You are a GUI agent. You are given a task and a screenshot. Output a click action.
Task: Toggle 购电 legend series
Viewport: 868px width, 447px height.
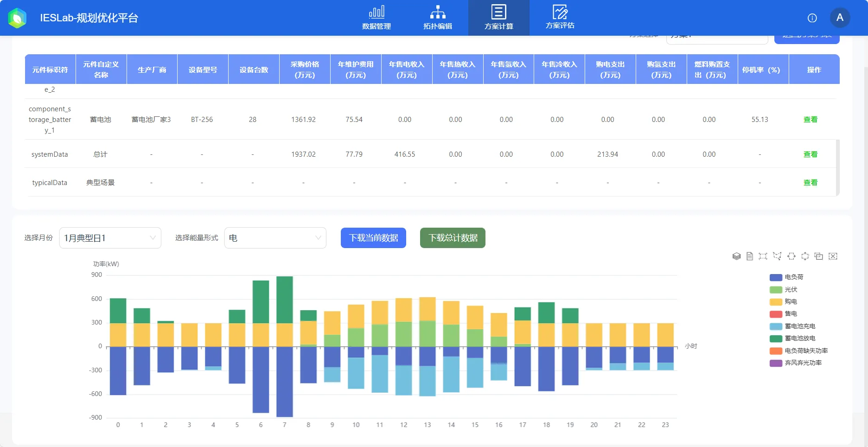(784, 302)
